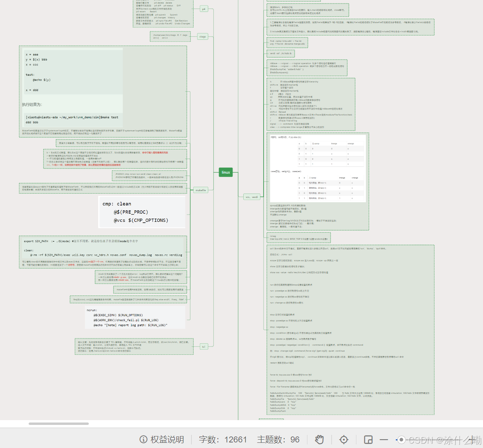Select the p4 topic node
Viewport: 483px width, 448px height.
[203, 8]
